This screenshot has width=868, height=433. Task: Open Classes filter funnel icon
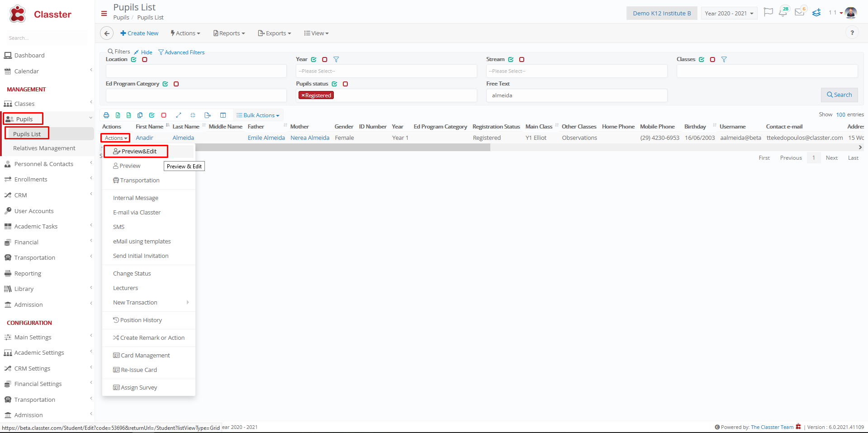724,59
